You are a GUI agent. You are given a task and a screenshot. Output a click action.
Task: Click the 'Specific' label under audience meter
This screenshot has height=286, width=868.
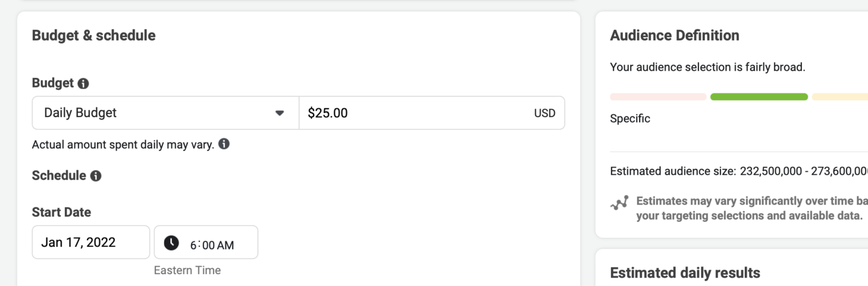630,119
